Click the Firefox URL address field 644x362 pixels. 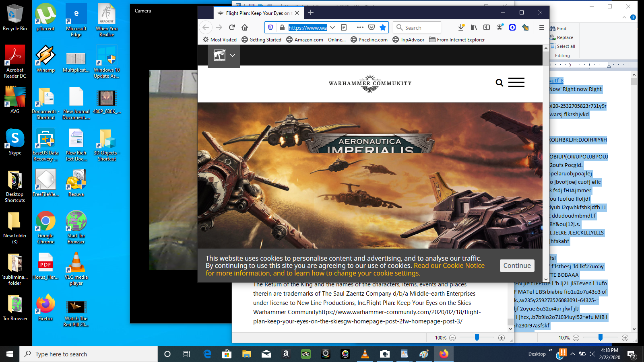308,27
